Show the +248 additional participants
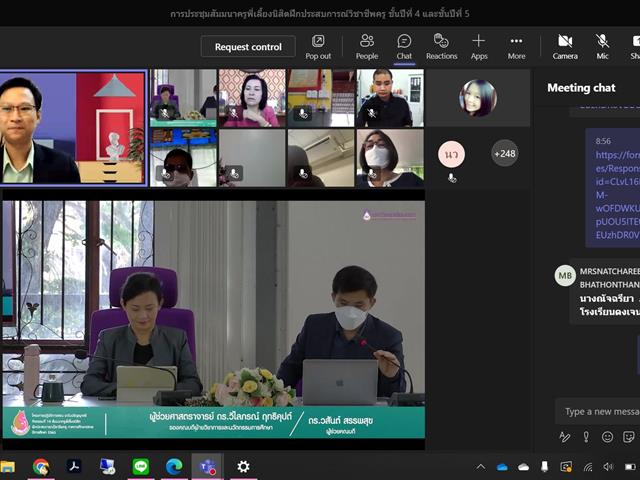 pyautogui.click(x=505, y=153)
